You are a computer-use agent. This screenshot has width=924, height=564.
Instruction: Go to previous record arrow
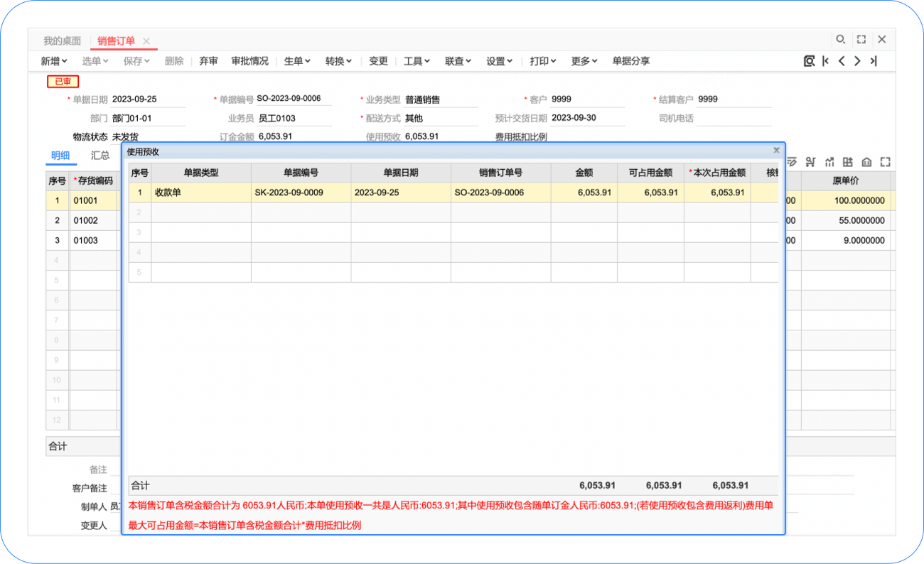[842, 61]
